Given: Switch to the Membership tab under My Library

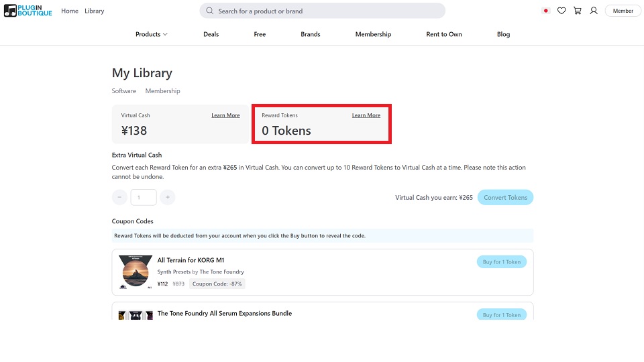Looking at the screenshot, I should pyautogui.click(x=162, y=90).
